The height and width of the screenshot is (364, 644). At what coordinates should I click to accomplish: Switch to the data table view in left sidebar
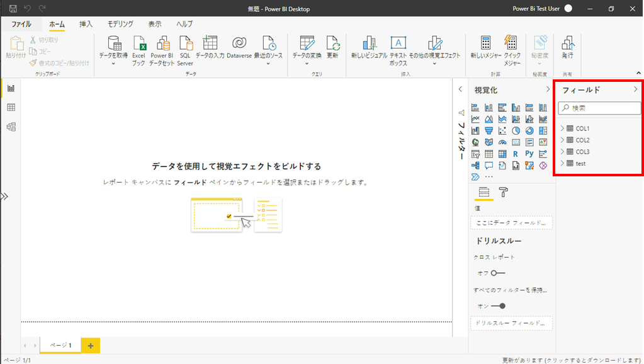(11, 108)
